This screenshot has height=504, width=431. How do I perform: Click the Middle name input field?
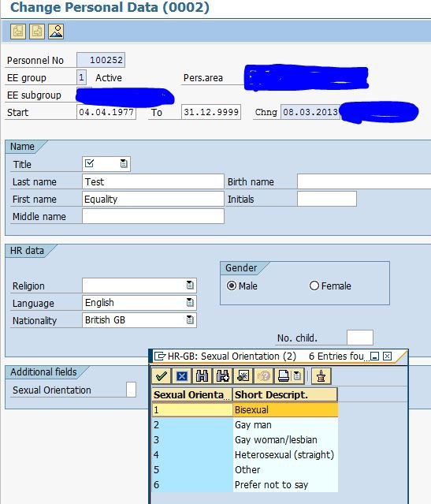pyautogui.click(x=153, y=216)
